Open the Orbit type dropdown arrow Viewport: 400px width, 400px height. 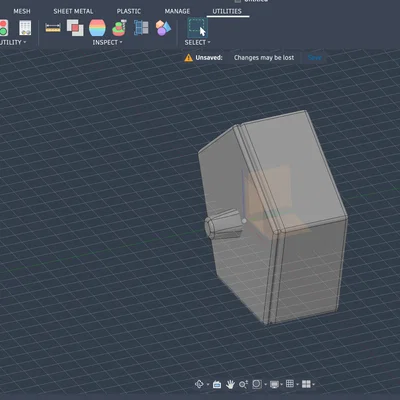coord(208,385)
